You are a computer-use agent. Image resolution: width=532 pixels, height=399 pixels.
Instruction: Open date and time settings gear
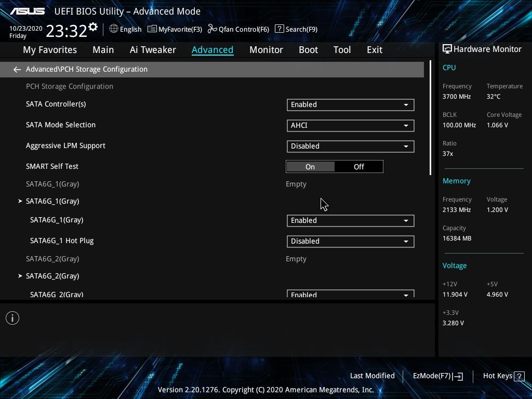[93, 26]
